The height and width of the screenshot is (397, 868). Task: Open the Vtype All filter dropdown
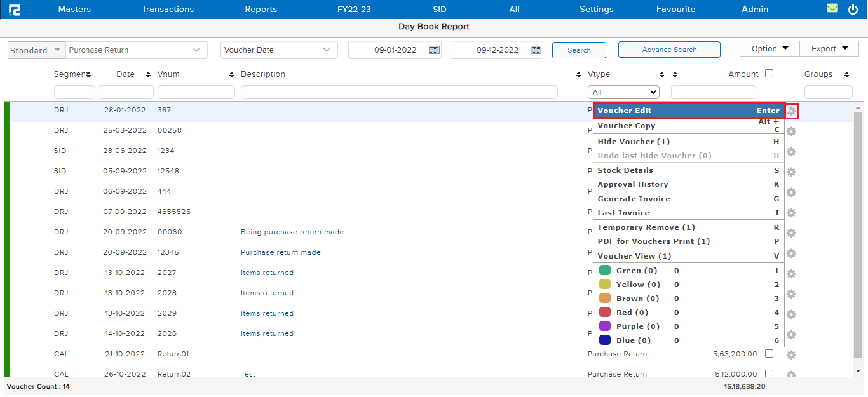point(623,92)
